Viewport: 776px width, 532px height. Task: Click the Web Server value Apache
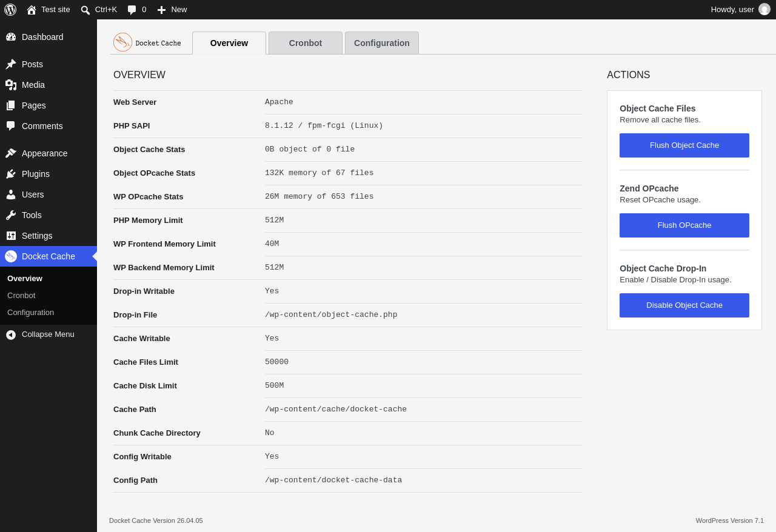[279, 102]
